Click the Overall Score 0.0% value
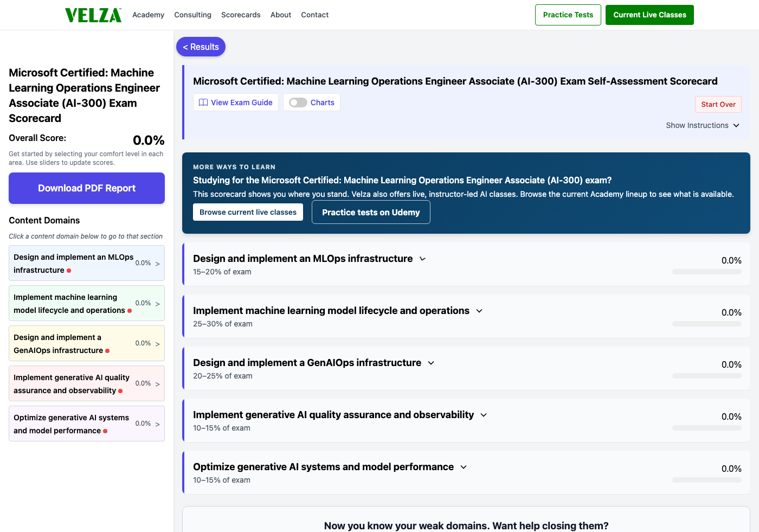Screen dimensions: 759x532 (x=149, y=140)
